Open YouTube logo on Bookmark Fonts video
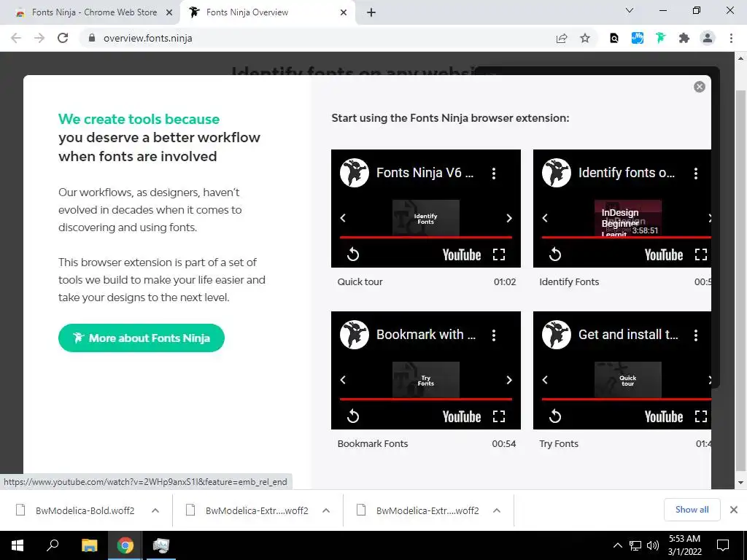Screen dimensions: 747x560 462,416
